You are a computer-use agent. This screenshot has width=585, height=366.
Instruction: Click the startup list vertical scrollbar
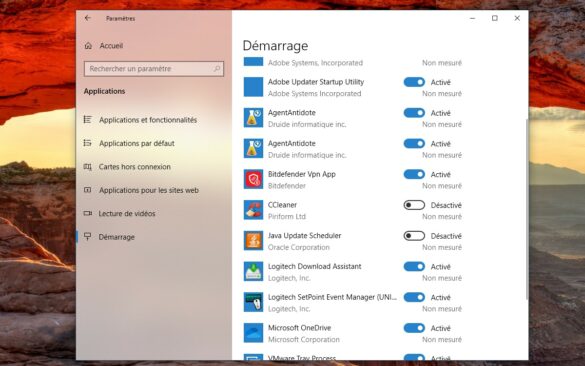coord(526,209)
